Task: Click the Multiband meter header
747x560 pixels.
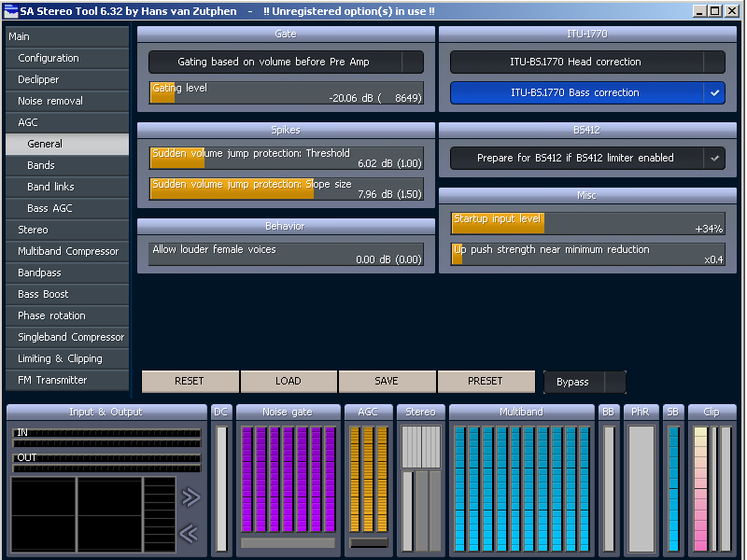Action: pyautogui.click(x=522, y=412)
